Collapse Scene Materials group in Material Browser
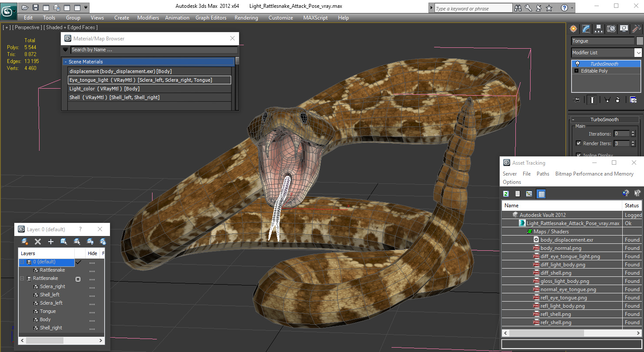Image resolution: width=644 pixels, height=352 pixels. click(66, 62)
